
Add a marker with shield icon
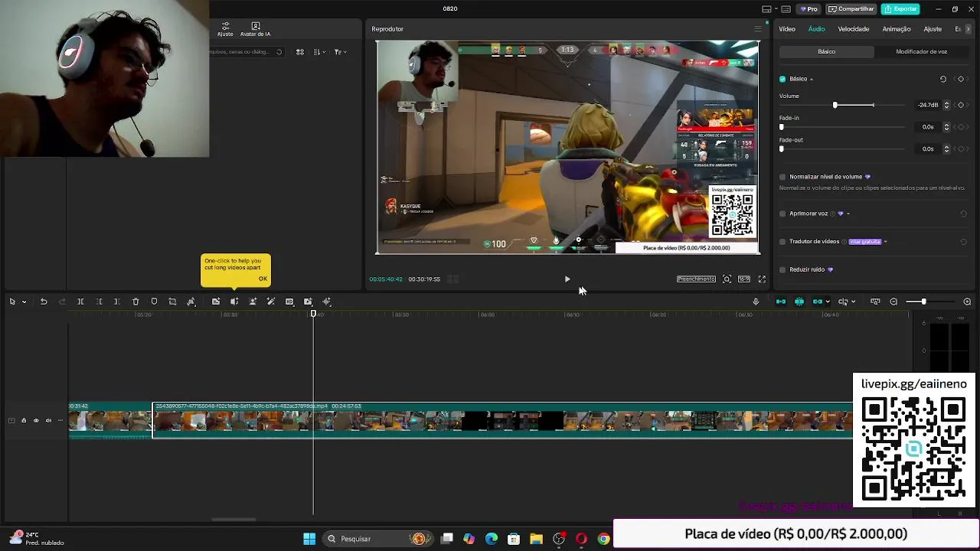click(154, 302)
